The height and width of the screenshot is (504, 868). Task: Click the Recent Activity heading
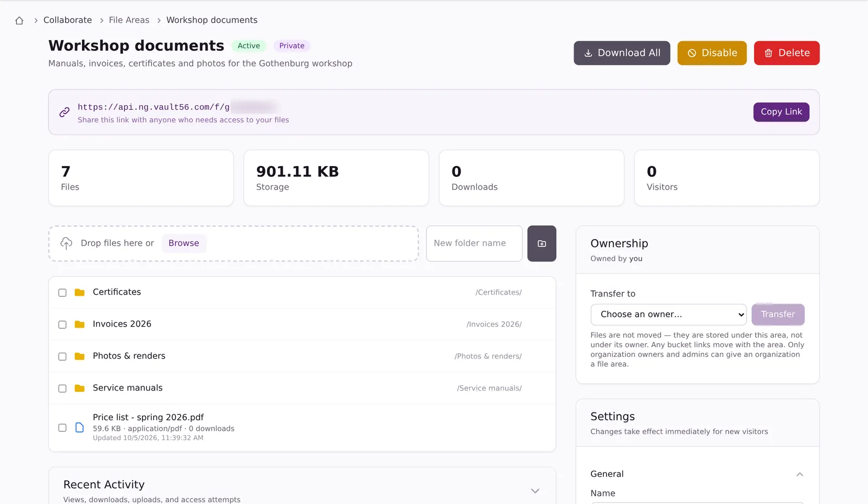coord(104,484)
